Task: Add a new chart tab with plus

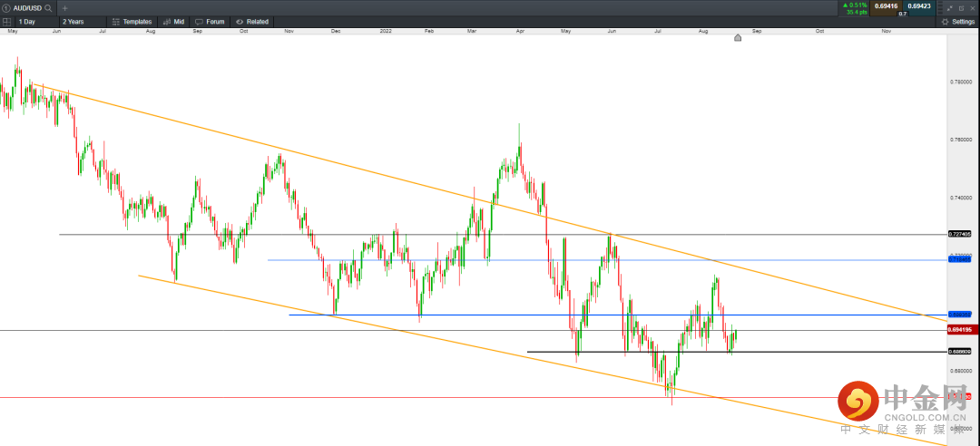Action: [65, 8]
